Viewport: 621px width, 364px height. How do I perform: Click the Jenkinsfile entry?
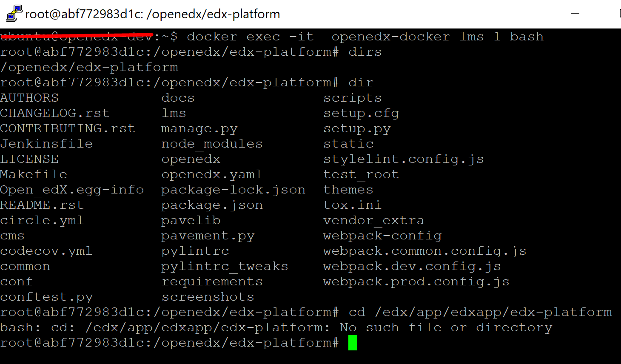point(46,143)
